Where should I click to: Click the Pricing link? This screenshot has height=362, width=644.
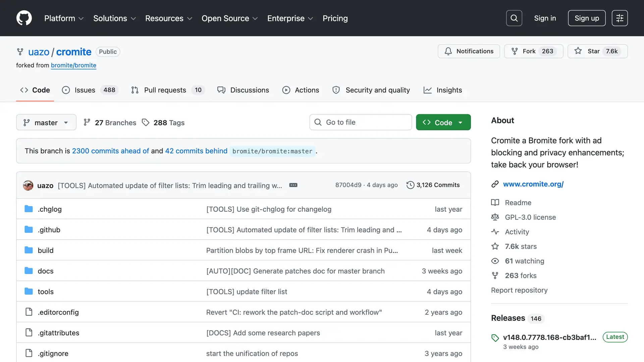tap(335, 18)
